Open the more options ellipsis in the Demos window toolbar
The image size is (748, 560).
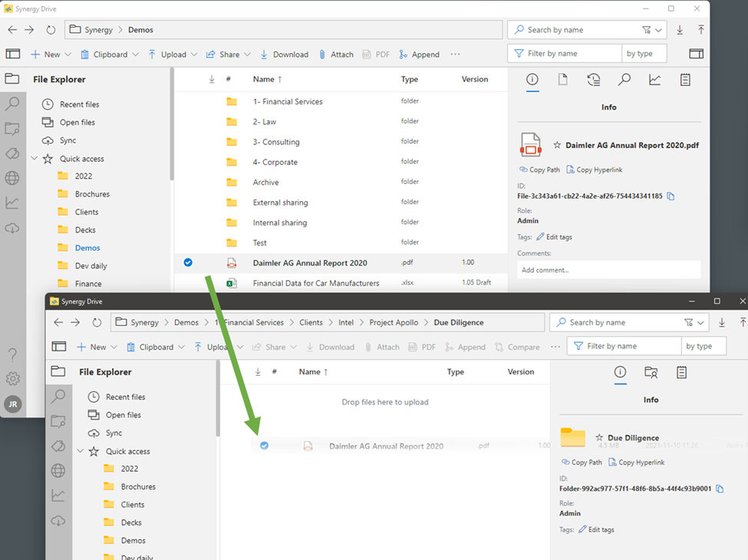coord(455,54)
